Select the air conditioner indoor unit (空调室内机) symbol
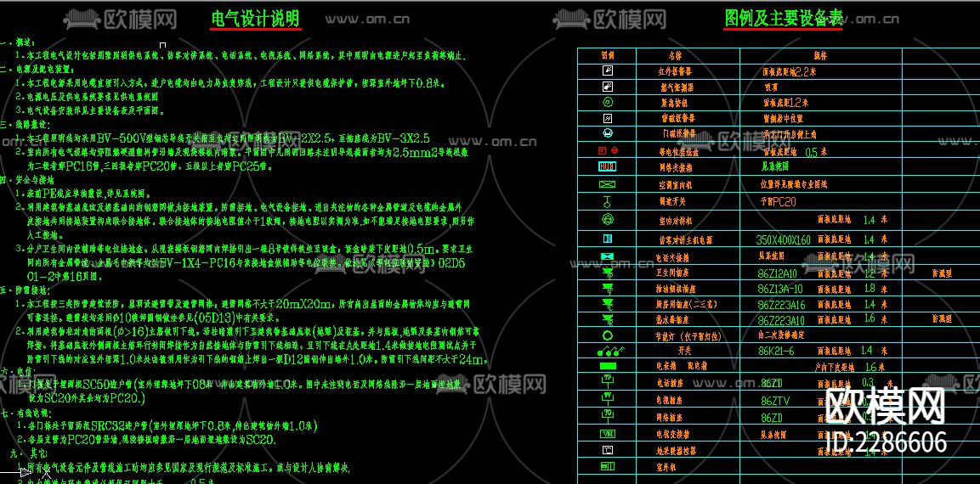The height and width of the screenshot is (484, 980). click(608, 184)
